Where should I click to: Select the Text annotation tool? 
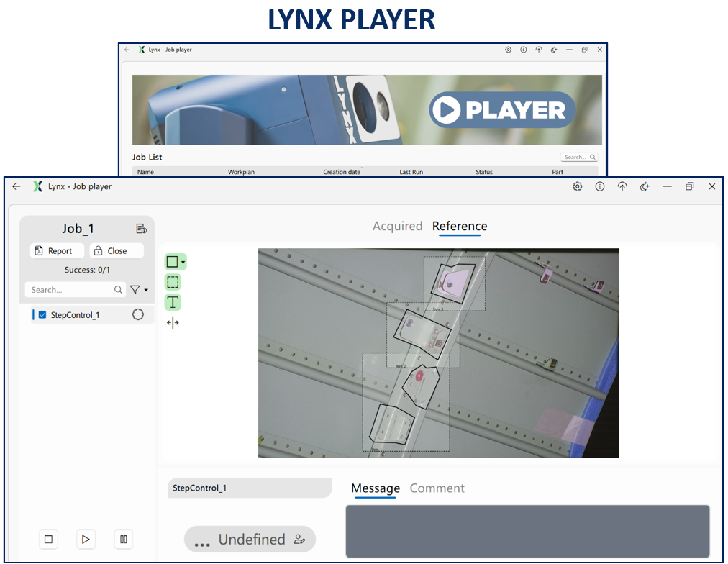tap(173, 302)
